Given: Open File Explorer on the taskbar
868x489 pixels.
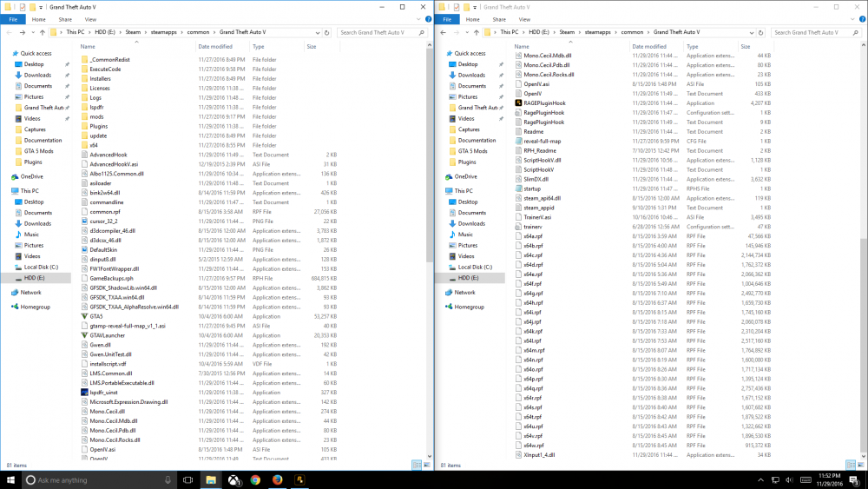Looking at the screenshot, I should 211,480.
